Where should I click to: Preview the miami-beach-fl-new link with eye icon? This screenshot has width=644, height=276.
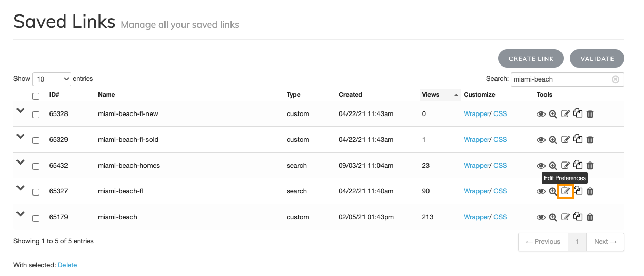tap(541, 114)
